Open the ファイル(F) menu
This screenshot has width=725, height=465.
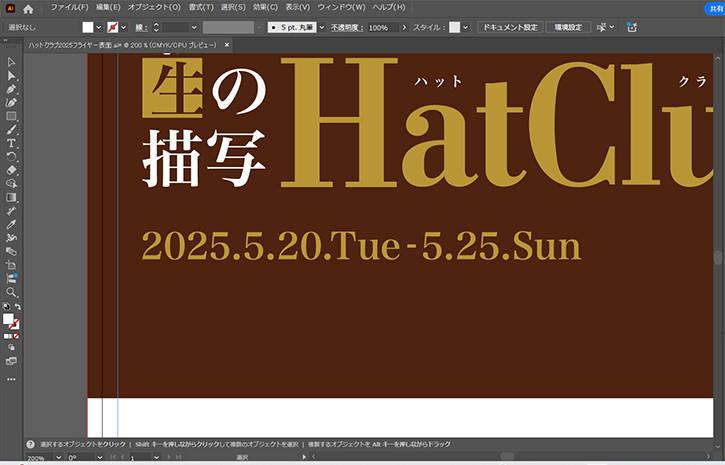69,7
